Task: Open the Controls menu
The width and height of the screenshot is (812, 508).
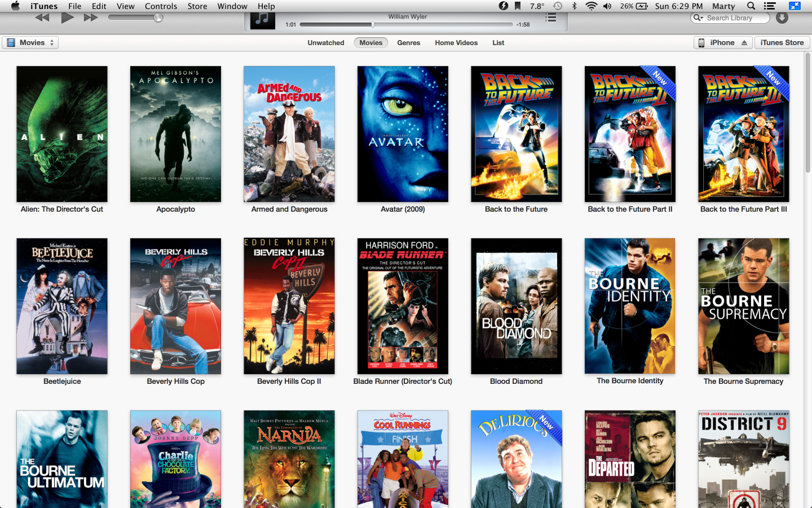Action: 161,6
